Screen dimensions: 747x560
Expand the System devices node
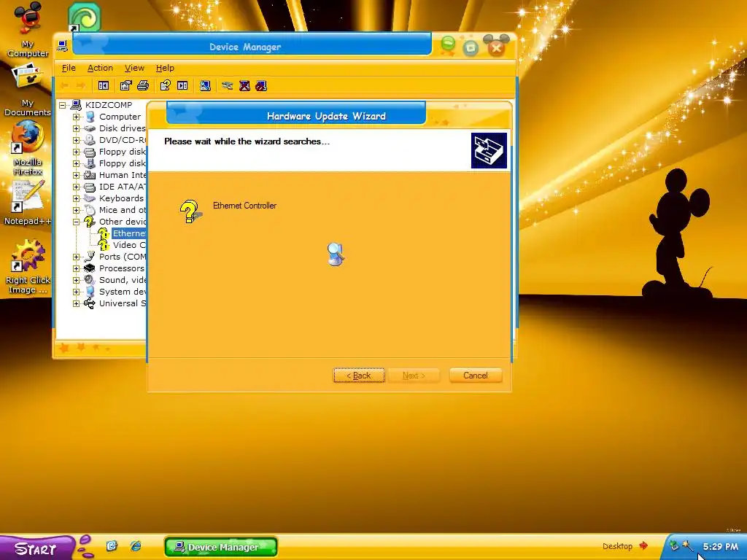click(x=76, y=292)
